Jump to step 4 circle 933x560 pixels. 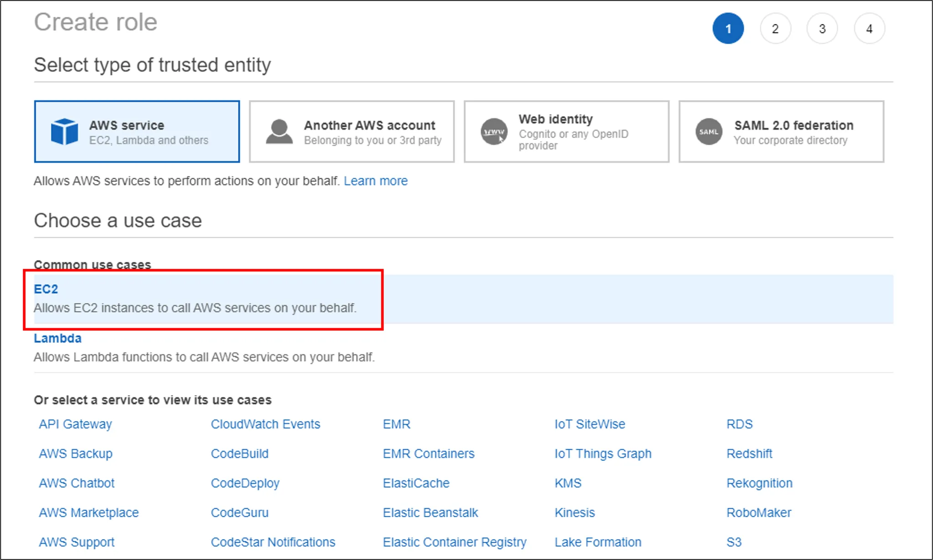click(x=869, y=29)
